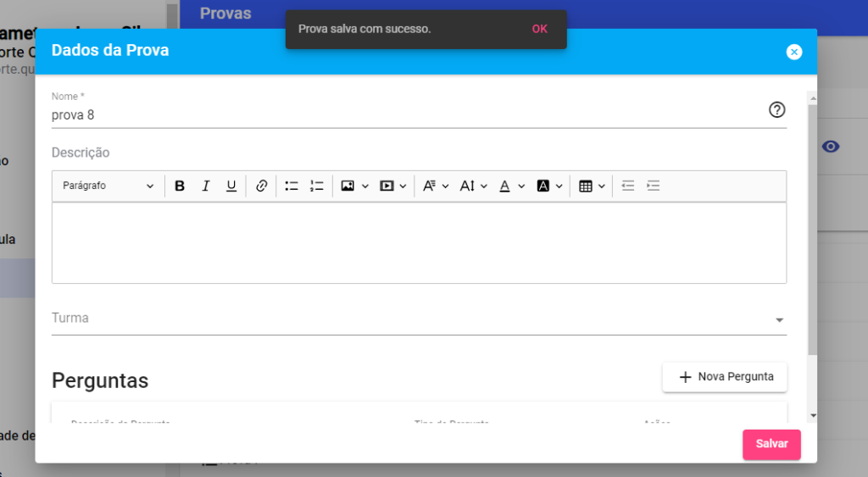
Task: Click the Provas page title
Action: (x=225, y=14)
